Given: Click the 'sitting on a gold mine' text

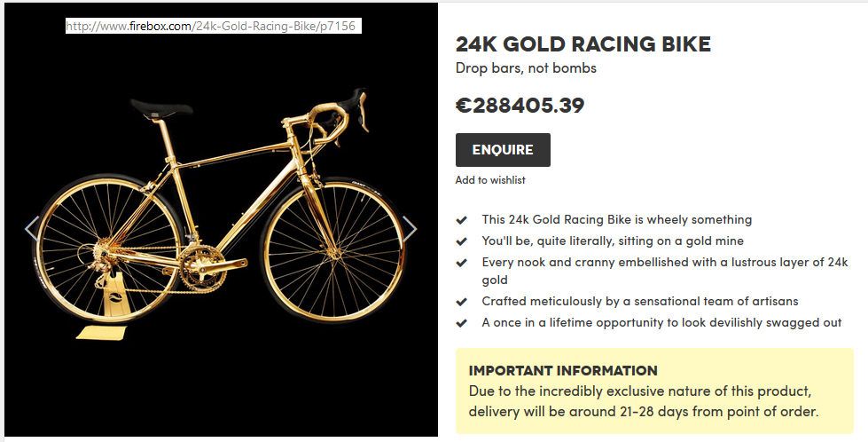Looking at the screenshot, I should [613, 241].
